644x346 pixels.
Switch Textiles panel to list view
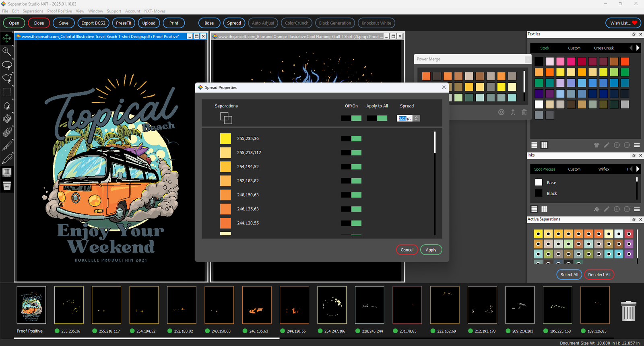click(534, 145)
